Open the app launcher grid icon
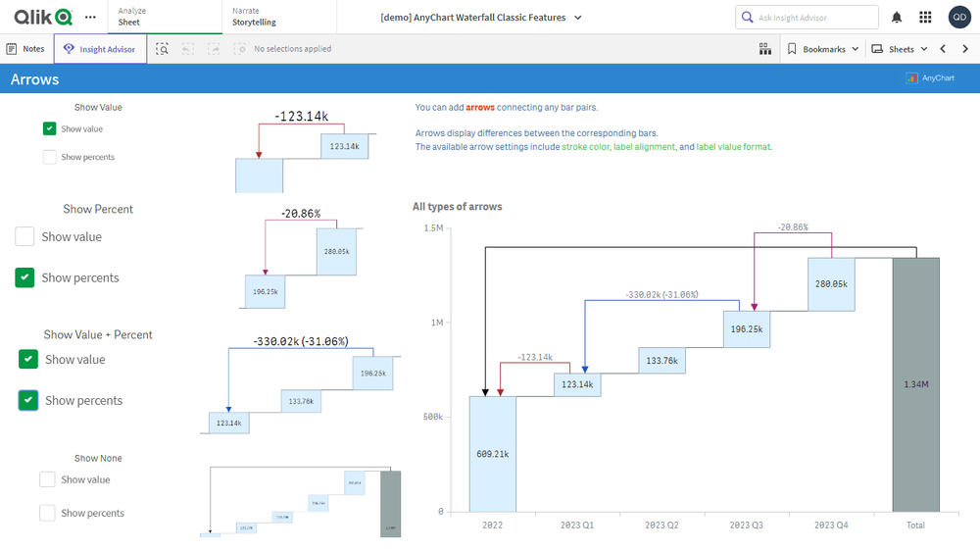 click(925, 18)
